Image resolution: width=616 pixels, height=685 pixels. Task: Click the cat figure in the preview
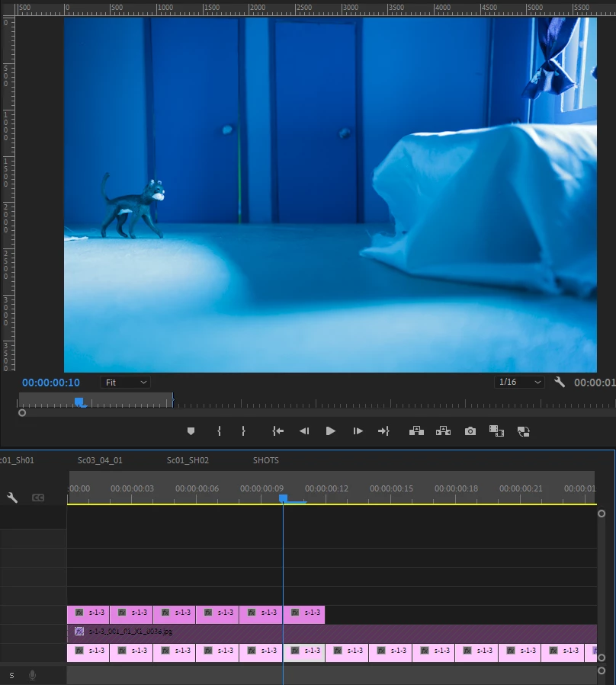click(x=133, y=206)
